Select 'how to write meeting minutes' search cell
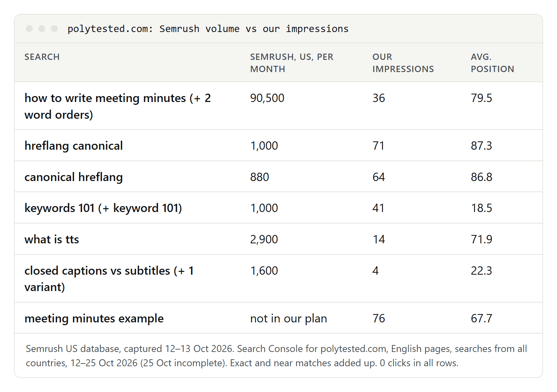557x392 pixels. (x=118, y=106)
